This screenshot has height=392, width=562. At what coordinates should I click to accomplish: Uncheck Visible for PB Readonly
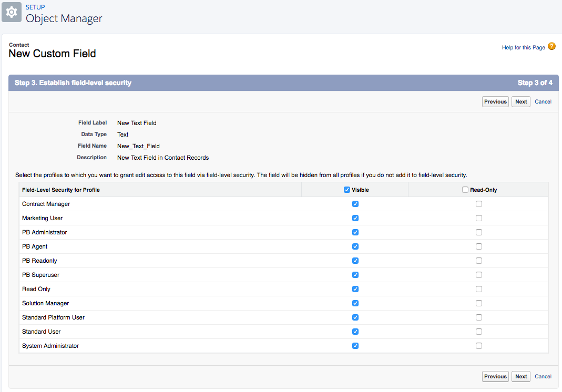[355, 260]
